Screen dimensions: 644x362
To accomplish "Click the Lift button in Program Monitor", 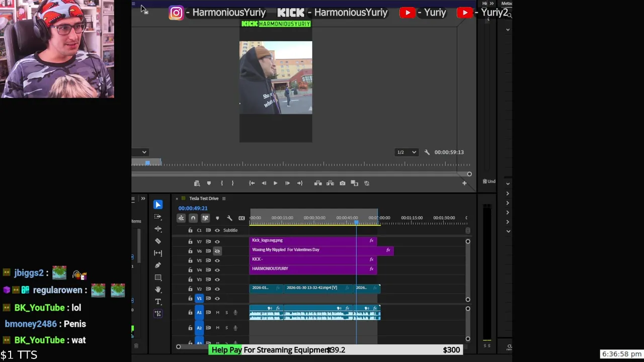I will tap(318, 183).
